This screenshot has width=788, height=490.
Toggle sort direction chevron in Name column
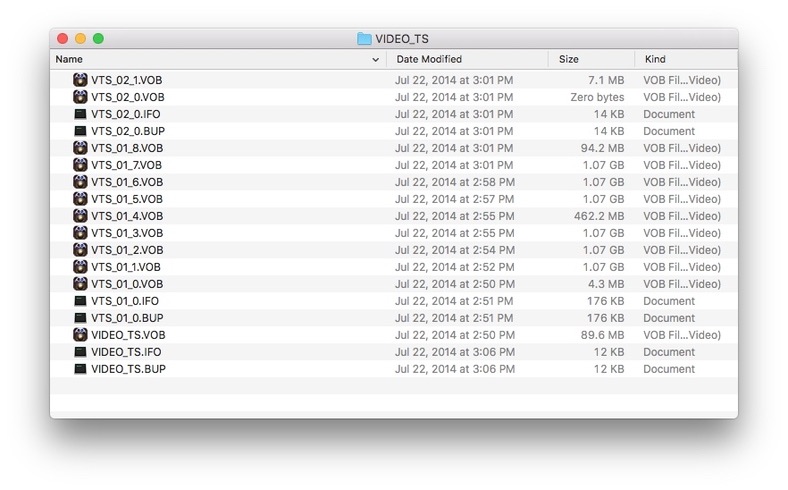(375, 60)
